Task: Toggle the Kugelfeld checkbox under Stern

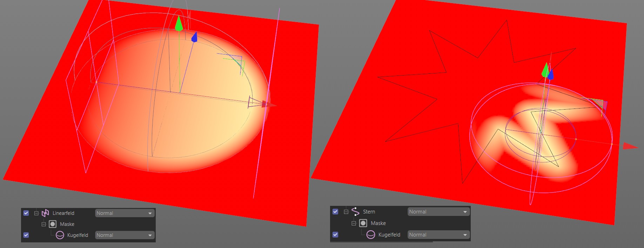Action: pyautogui.click(x=335, y=235)
